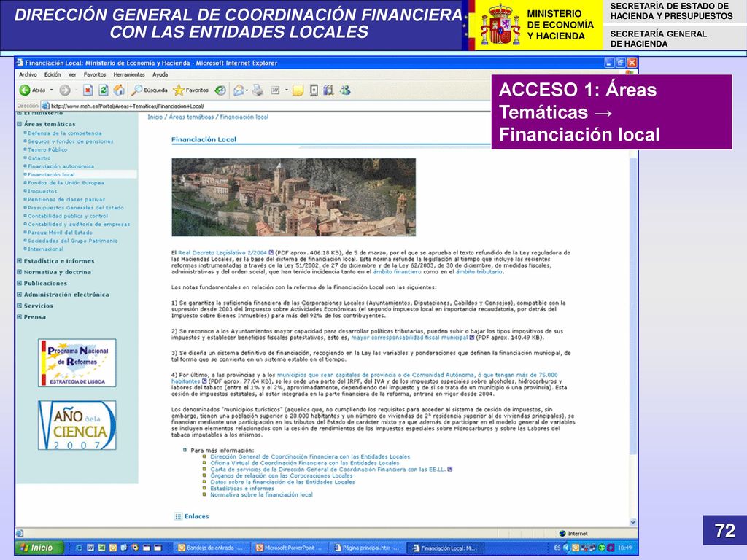Click Inicio in the breadcrumb trail
747x560 pixels.
tap(155, 117)
